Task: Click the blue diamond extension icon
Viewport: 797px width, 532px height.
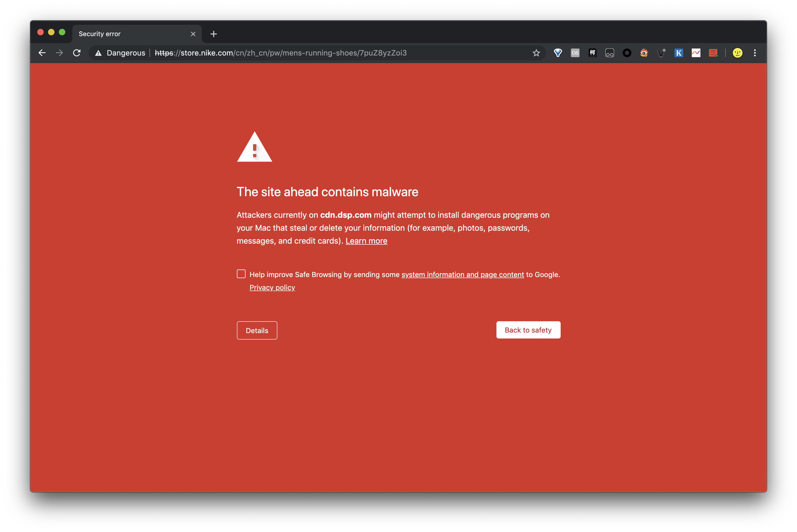Action: click(558, 53)
